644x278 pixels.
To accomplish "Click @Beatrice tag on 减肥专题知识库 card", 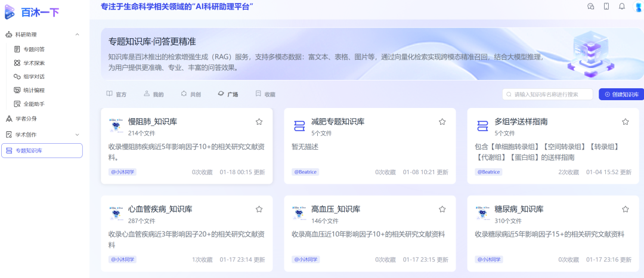I will (x=305, y=172).
